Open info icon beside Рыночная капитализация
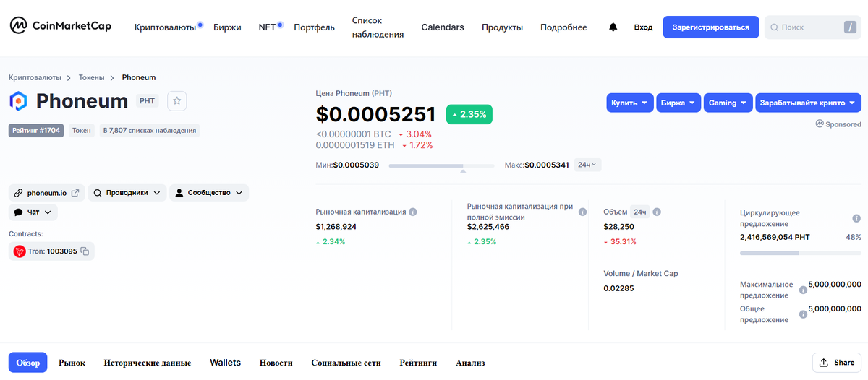 coord(413,212)
